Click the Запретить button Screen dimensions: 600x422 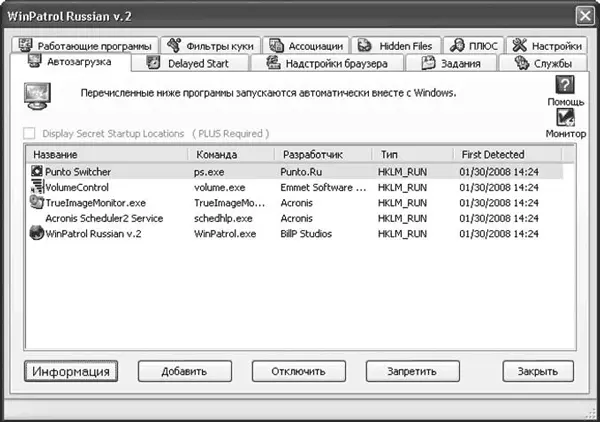412,371
